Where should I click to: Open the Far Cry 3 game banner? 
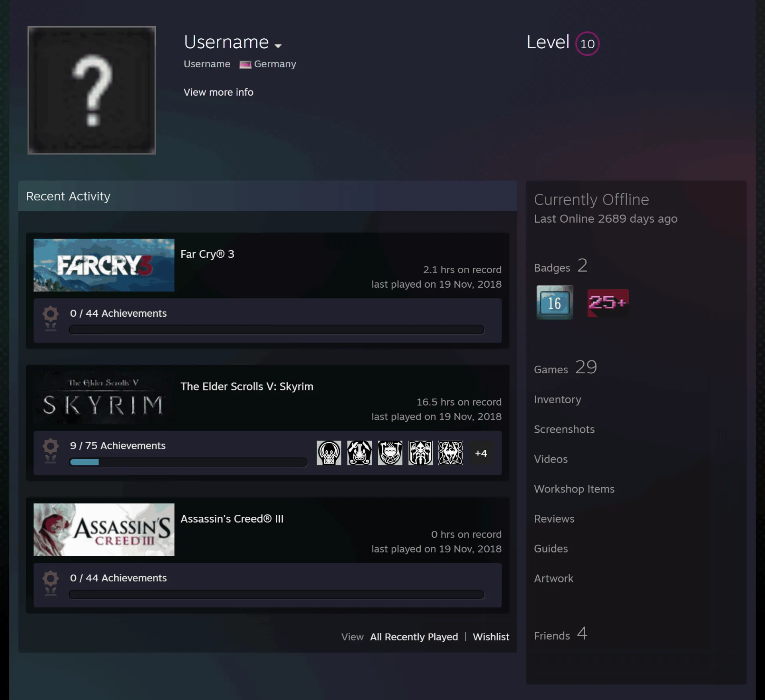[104, 265]
